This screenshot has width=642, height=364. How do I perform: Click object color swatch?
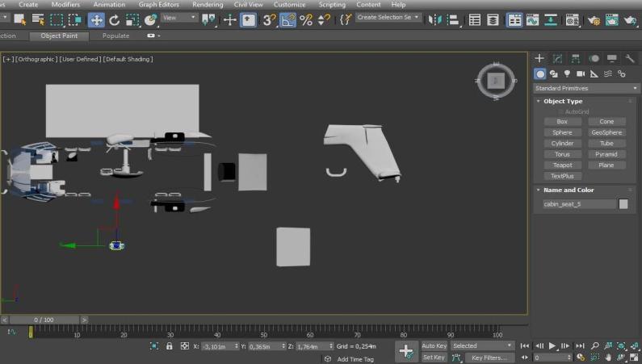(623, 204)
